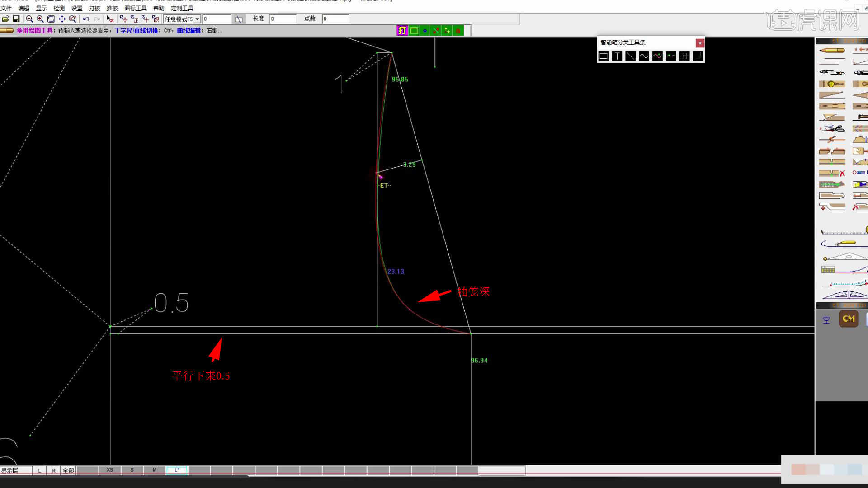Open the 定制工具 menu
Viewport: 868px width, 488px height.
coord(182,8)
